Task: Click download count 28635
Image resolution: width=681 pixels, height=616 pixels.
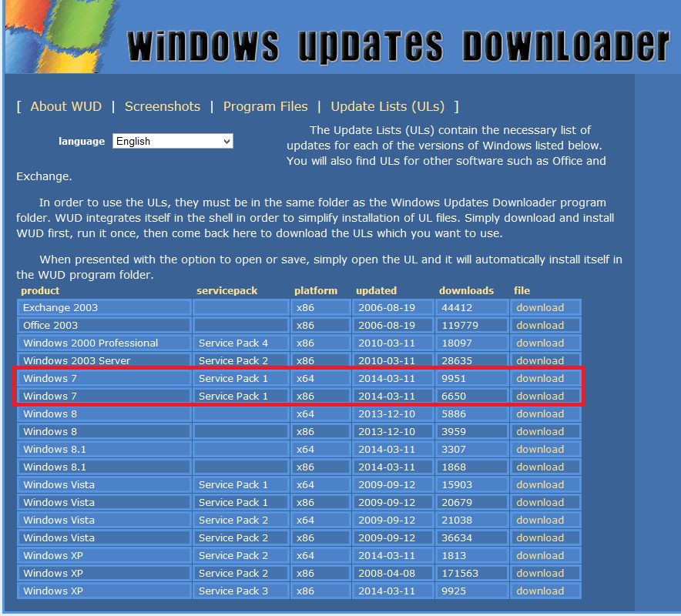Action: click(457, 360)
